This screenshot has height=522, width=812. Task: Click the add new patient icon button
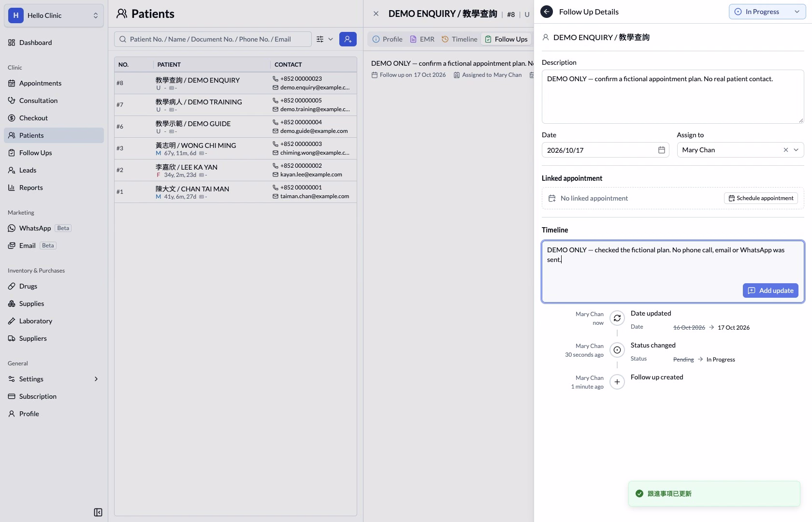coord(348,39)
